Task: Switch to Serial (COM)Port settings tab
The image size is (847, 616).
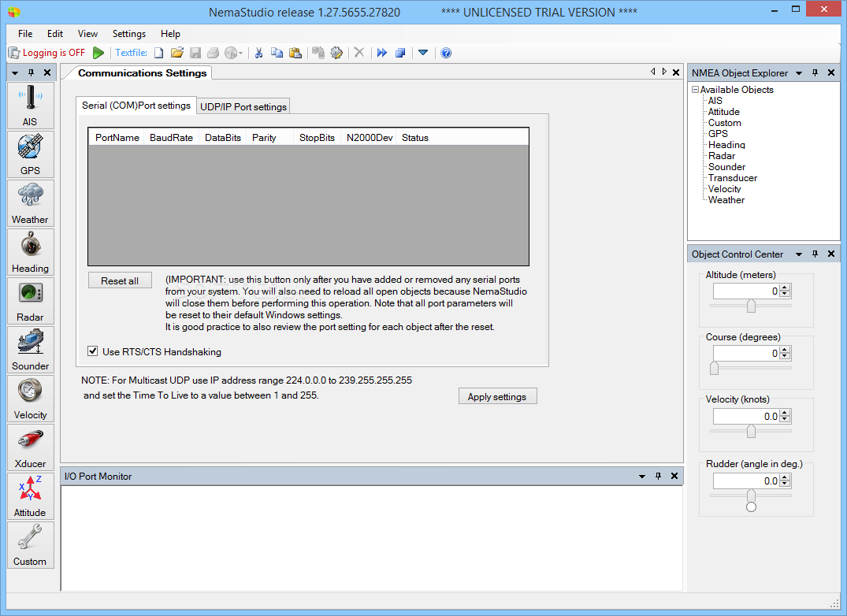Action: click(x=136, y=106)
